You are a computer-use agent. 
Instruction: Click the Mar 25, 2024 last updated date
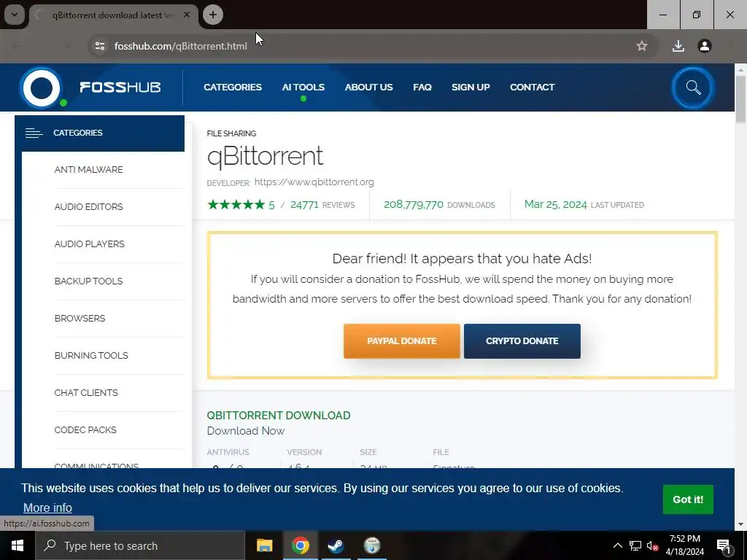pyautogui.click(x=555, y=204)
